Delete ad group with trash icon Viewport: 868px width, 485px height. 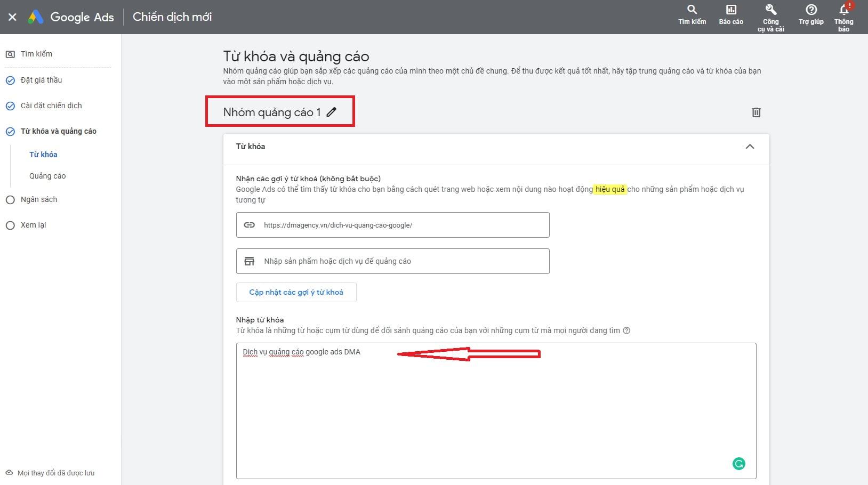(x=756, y=112)
